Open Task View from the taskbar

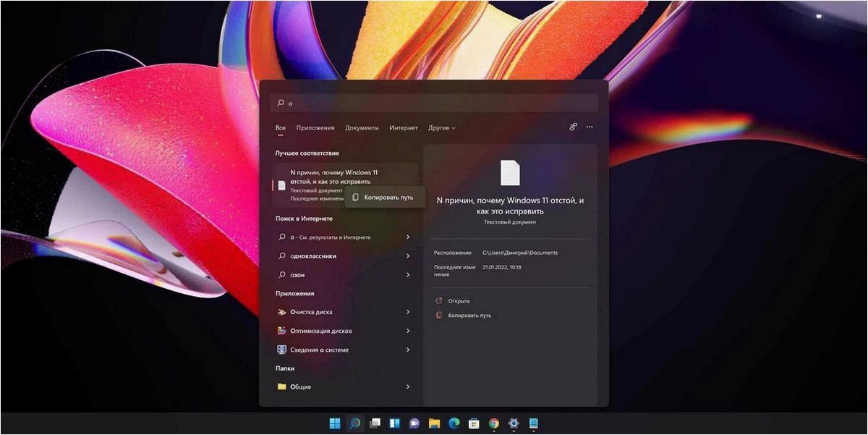[375, 423]
